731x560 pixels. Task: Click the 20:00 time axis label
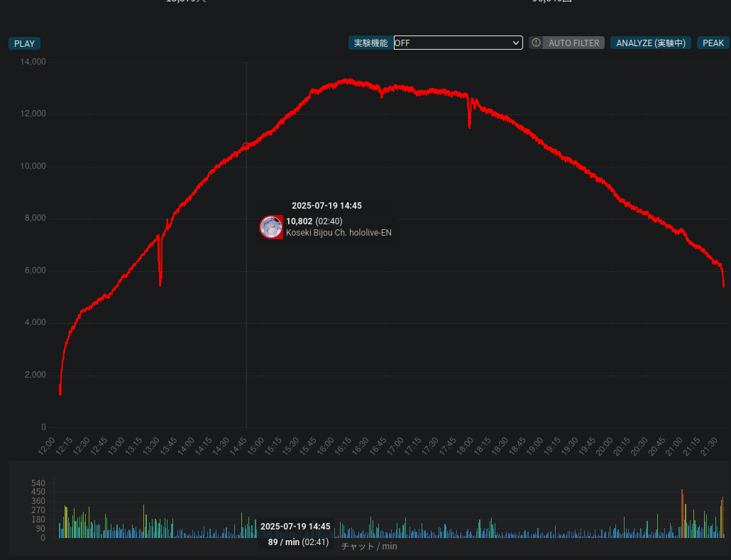604,446
